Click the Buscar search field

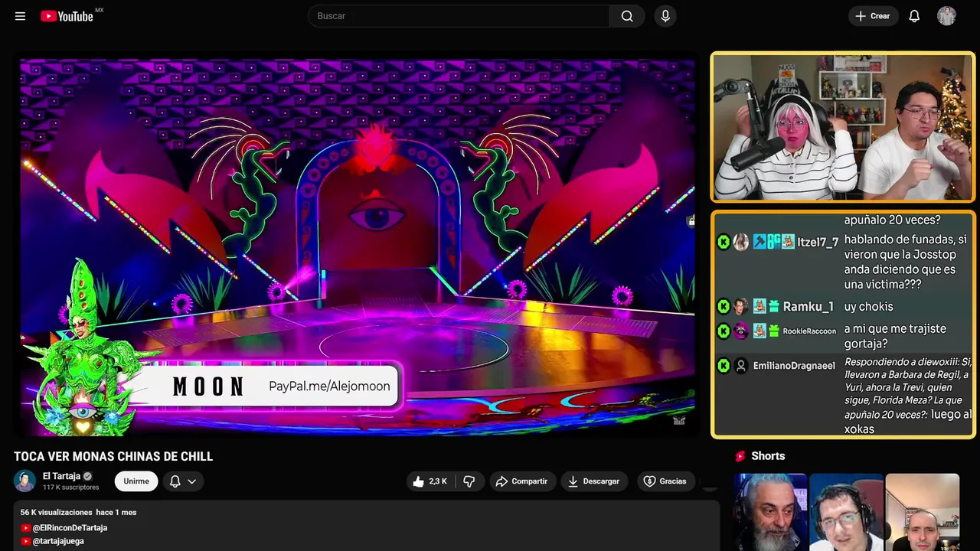pyautogui.click(x=459, y=16)
